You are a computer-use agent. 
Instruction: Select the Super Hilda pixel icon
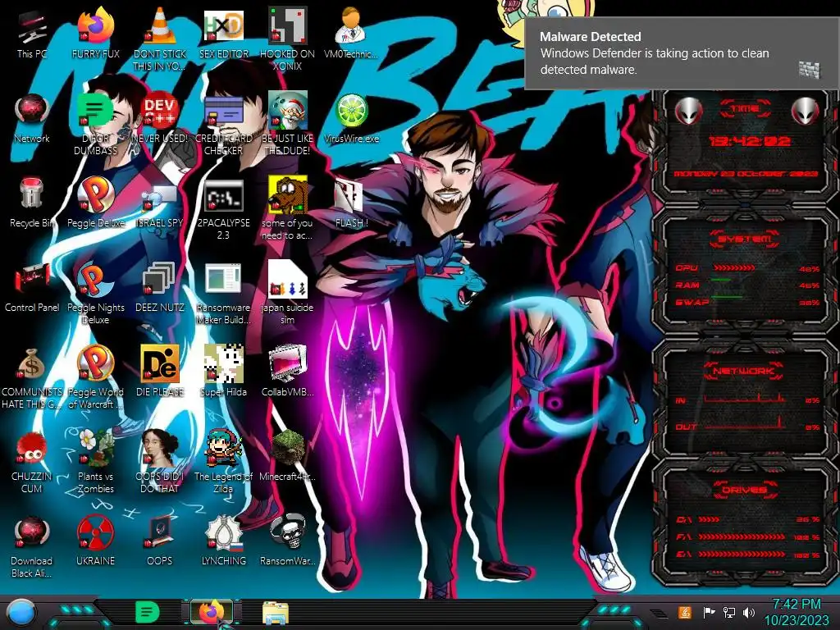223,371
